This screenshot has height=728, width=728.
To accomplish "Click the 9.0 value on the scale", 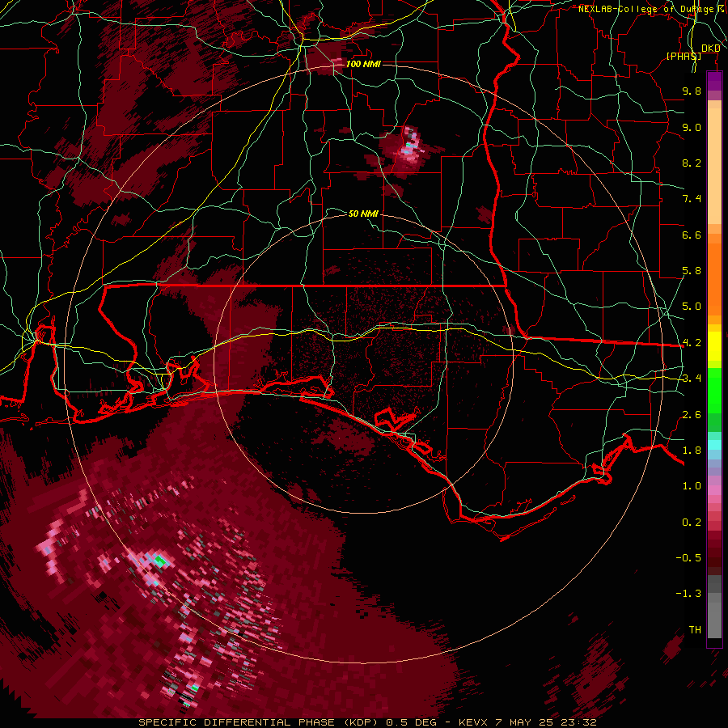I will click(x=692, y=127).
